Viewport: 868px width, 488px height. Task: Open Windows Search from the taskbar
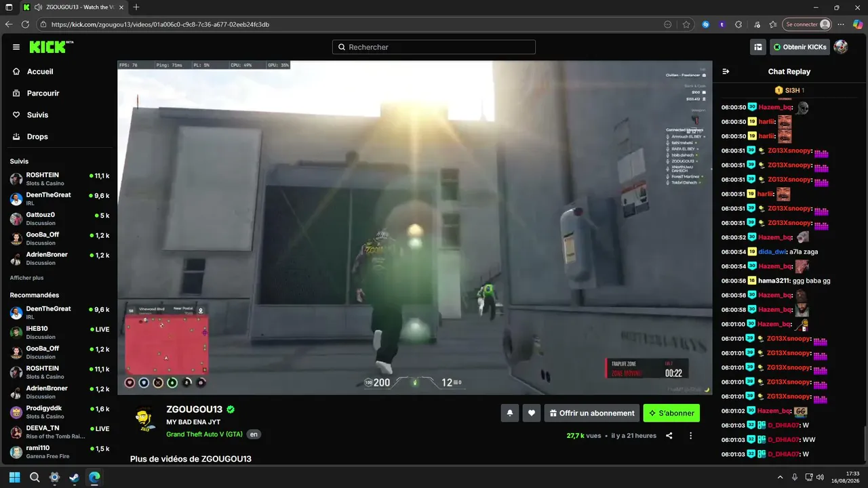click(x=35, y=477)
